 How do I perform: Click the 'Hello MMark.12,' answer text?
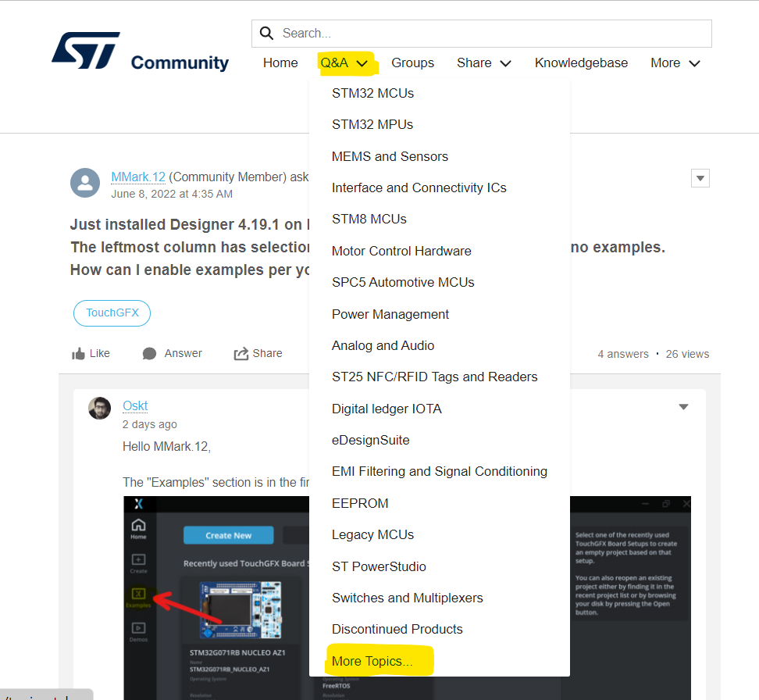pyautogui.click(x=166, y=447)
